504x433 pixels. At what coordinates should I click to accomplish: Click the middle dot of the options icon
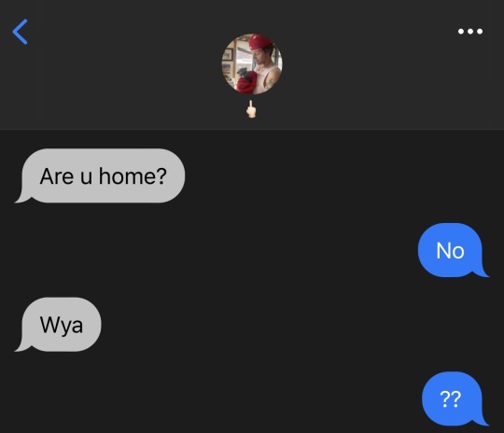coord(470,31)
